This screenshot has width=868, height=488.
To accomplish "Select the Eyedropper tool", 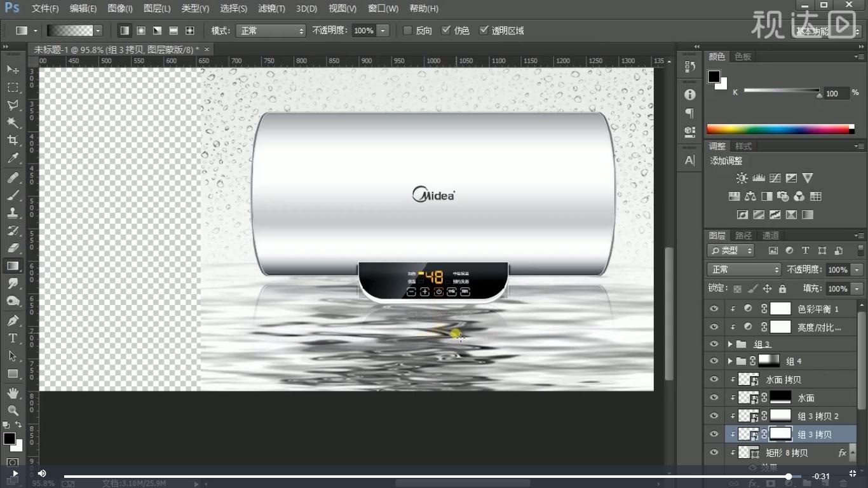I will click(12, 158).
